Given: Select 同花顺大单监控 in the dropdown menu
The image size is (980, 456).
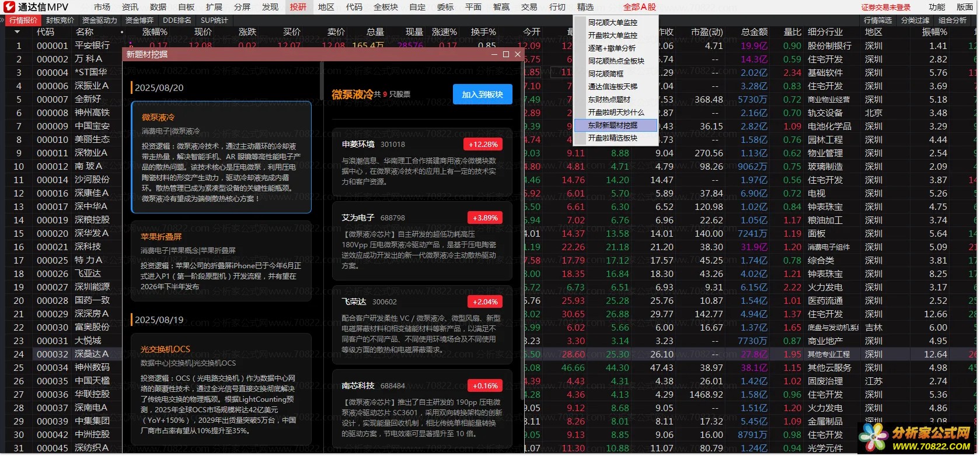Looking at the screenshot, I should tap(616, 22).
